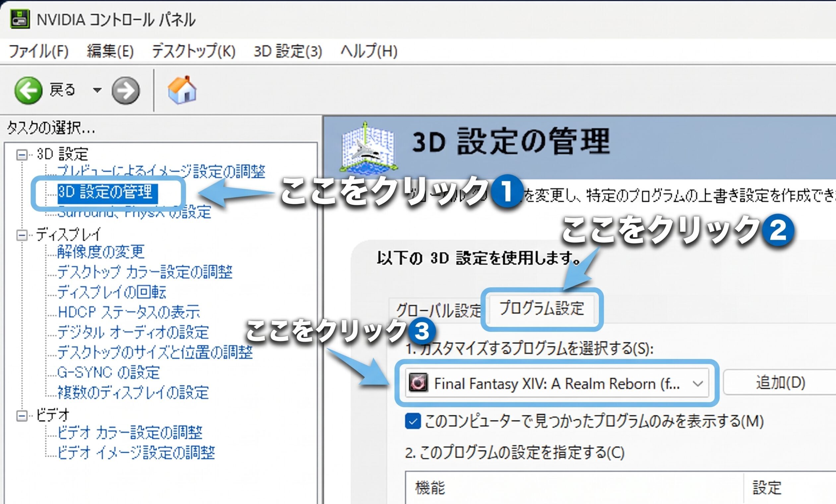The width and height of the screenshot is (836, 504).
Task: Collapse the 3D 設定 tree node
Action: (22, 155)
